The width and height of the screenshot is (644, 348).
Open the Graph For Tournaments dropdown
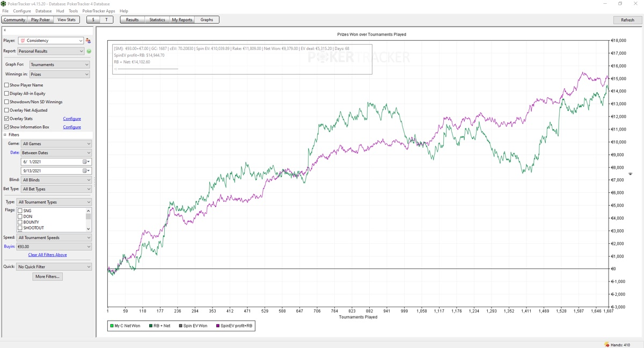[59, 64]
